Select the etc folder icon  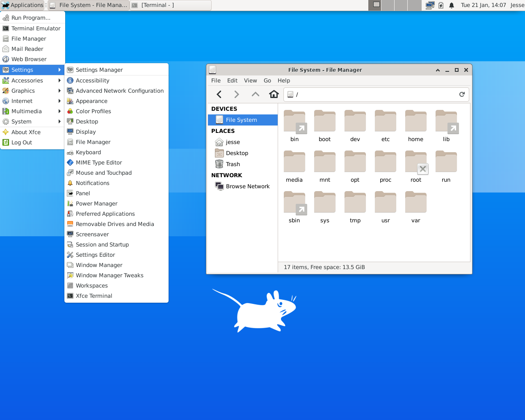coord(386,121)
